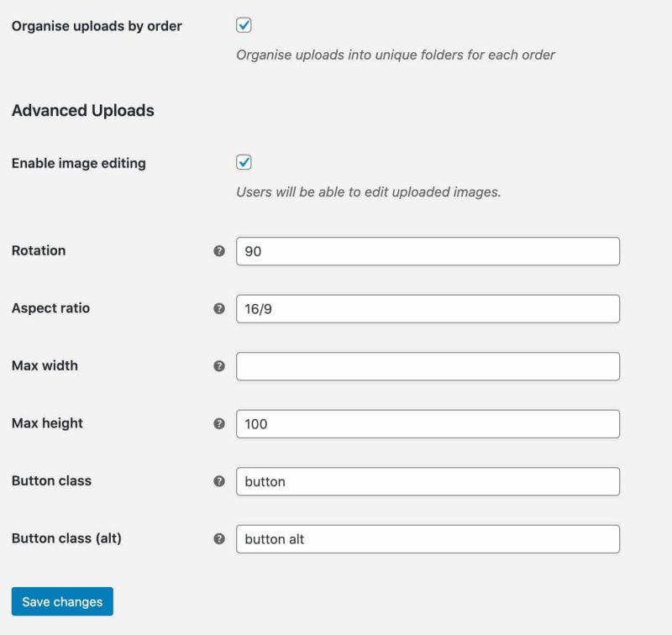Select the empty Max width input box
672x635 pixels.
[428, 366]
